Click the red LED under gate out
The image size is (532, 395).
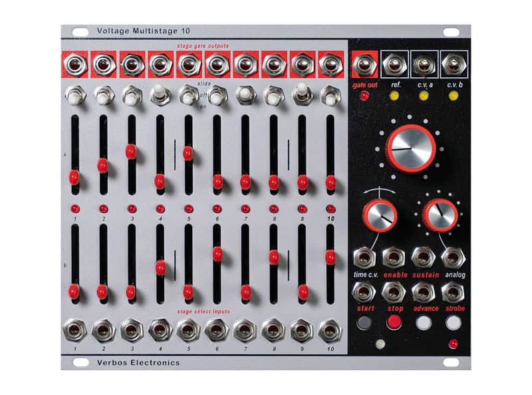pyautogui.click(x=364, y=96)
